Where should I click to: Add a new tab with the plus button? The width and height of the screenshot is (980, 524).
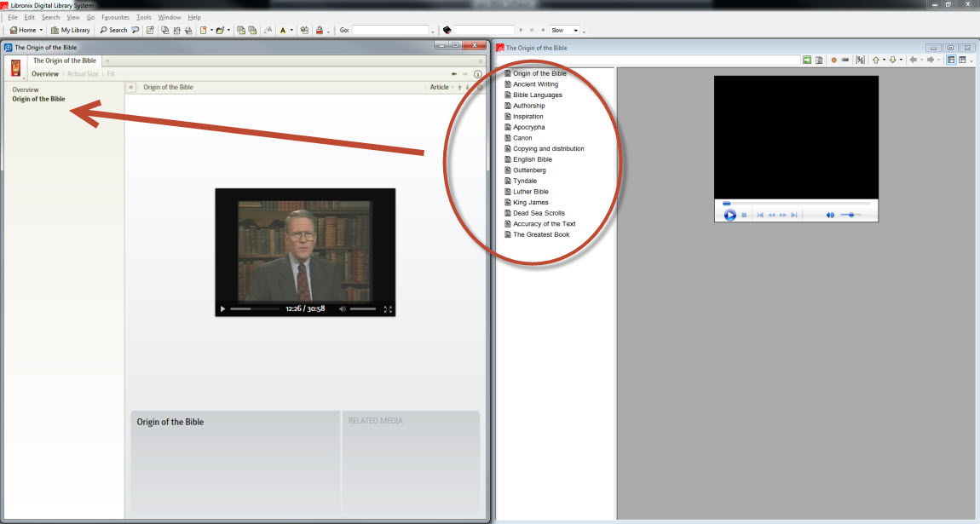[x=107, y=61]
